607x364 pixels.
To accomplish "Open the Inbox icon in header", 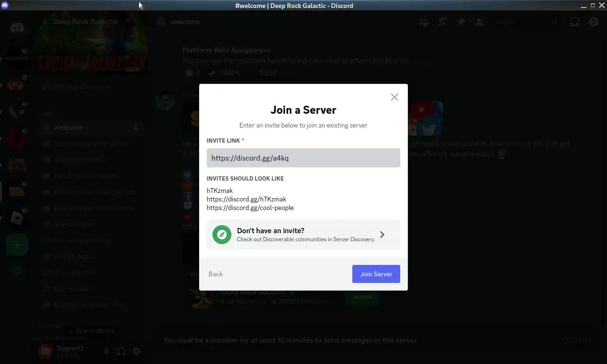I will click(575, 22).
